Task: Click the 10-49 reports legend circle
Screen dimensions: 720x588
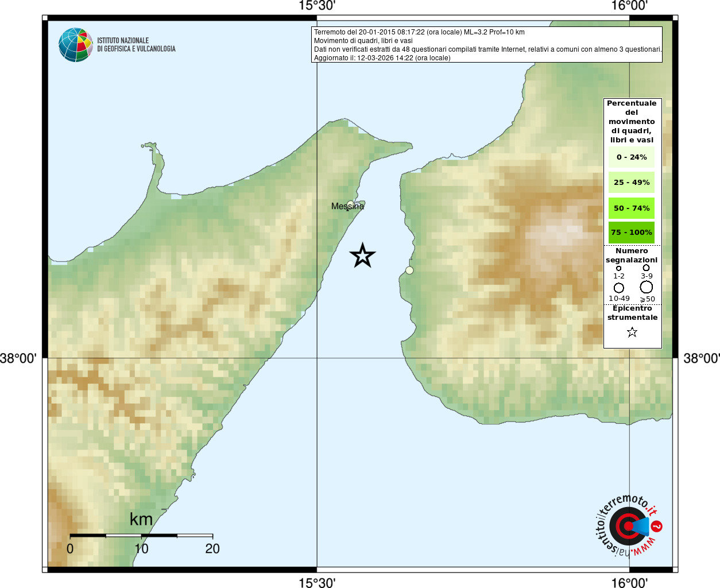Action: (x=618, y=288)
